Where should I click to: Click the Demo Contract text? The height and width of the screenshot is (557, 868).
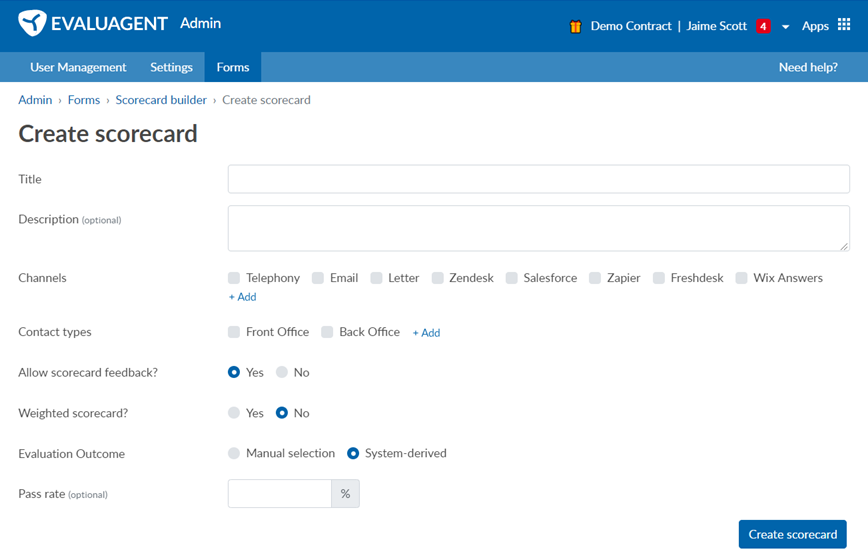coord(631,26)
